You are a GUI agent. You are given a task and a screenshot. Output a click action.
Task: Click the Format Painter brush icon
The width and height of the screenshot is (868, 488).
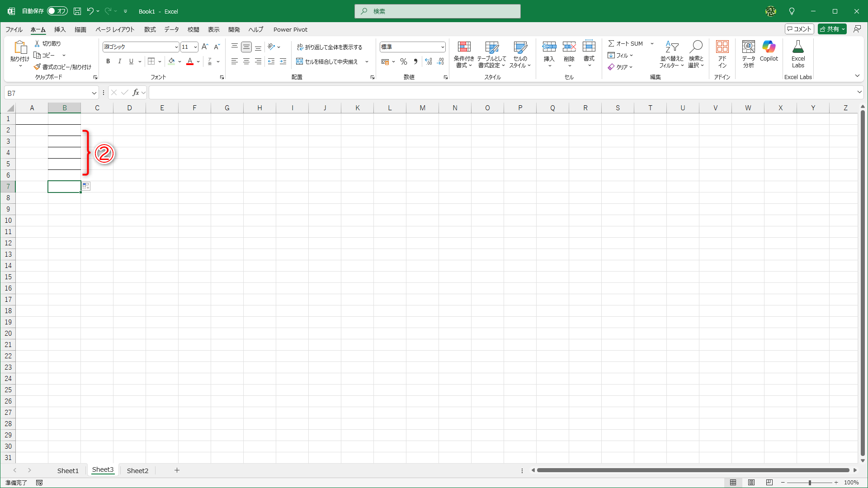tap(38, 67)
